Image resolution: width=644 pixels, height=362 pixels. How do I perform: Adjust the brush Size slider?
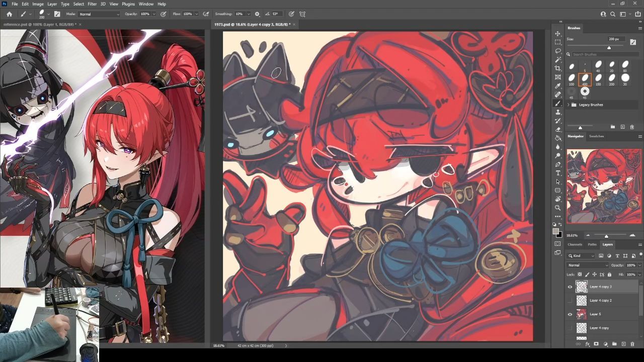pyautogui.click(x=609, y=48)
